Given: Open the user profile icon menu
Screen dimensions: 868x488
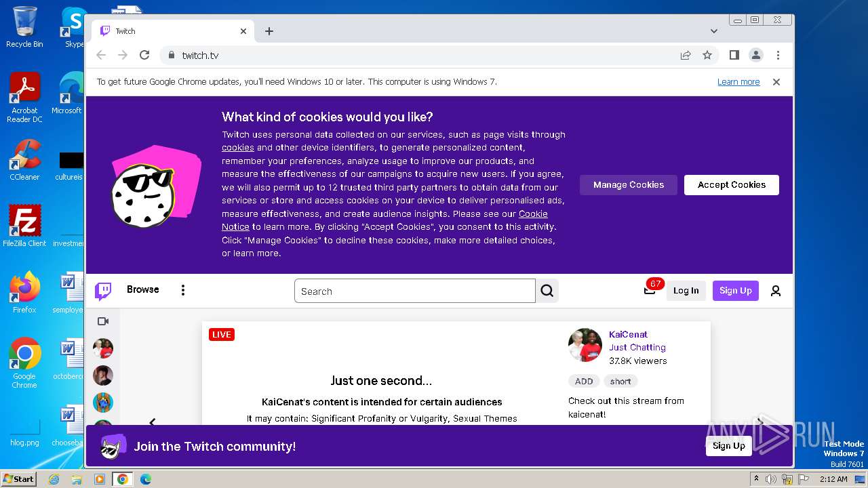Looking at the screenshot, I should (x=776, y=291).
